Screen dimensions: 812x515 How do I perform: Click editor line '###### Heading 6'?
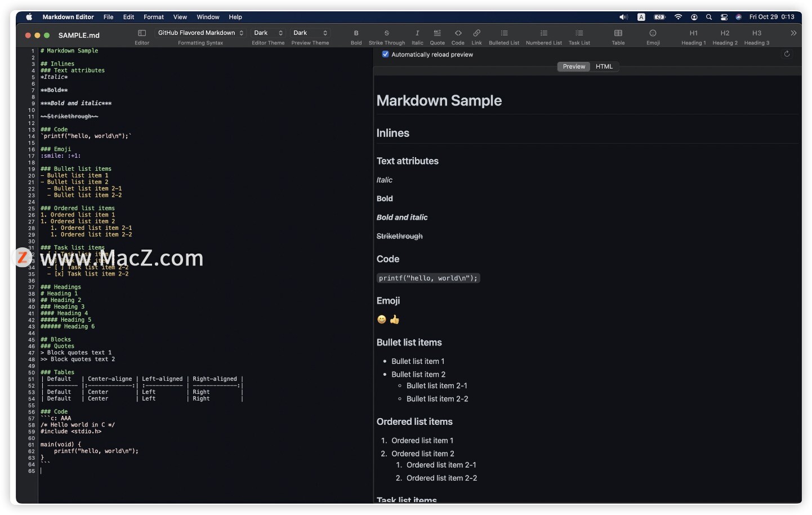click(x=68, y=327)
